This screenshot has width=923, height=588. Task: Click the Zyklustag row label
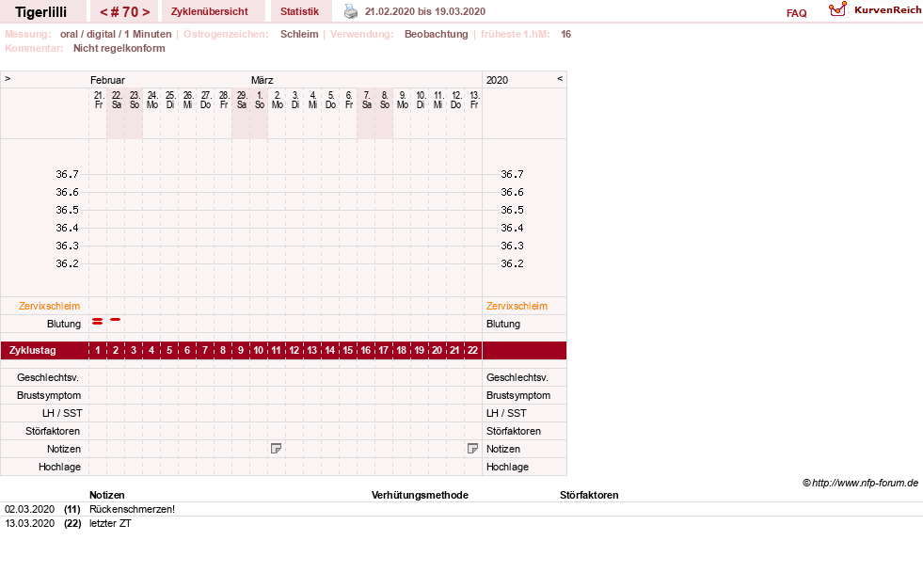(x=33, y=350)
